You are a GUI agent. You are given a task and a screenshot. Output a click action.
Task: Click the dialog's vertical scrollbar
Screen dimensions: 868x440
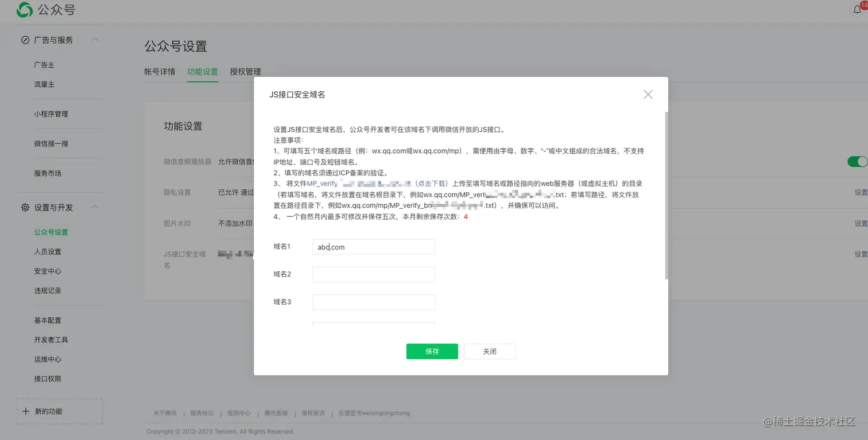666,195
